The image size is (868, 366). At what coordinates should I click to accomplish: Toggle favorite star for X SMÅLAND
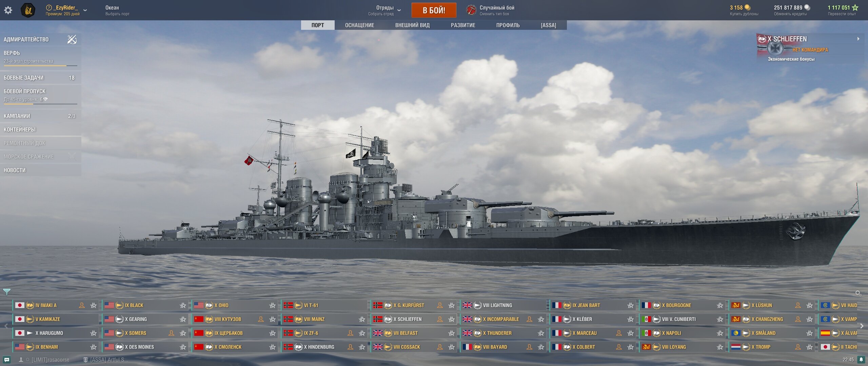tap(809, 333)
